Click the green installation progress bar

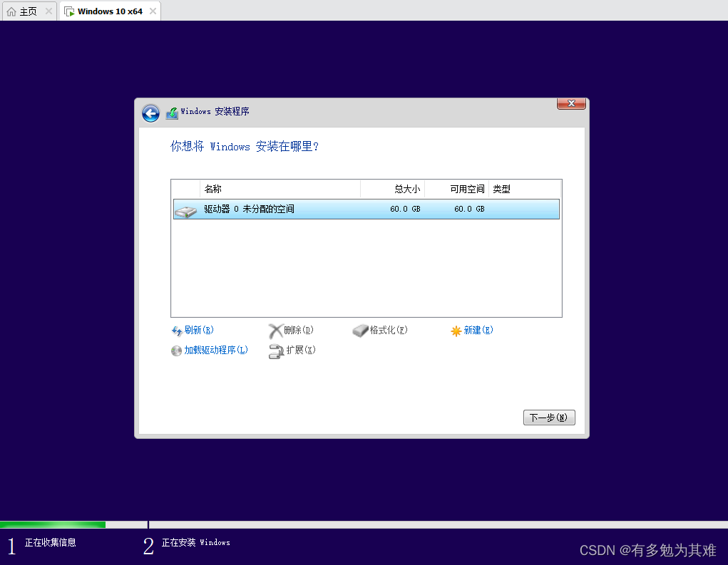click(53, 524)
